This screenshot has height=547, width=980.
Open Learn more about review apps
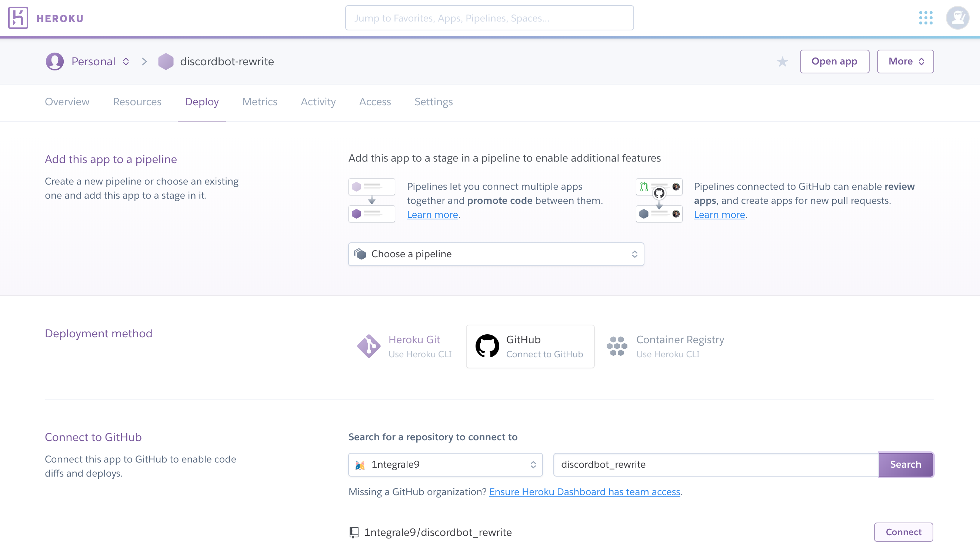pyautogui.click(x=719, y=215)
